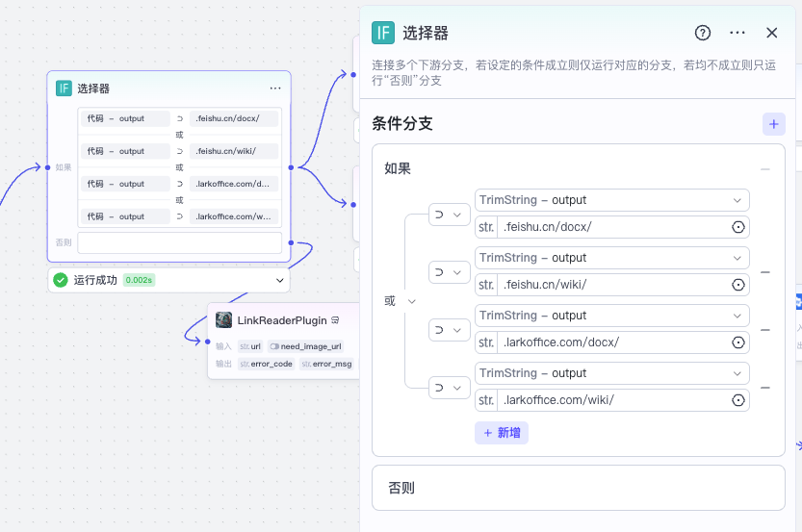Add a new condition branch with plus
Viewport: 802px width, 532px height.
[x=773, y=124]
